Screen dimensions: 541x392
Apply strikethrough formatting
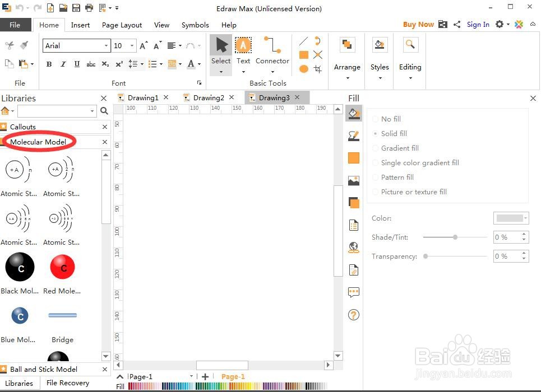pyautogui.click(x=91, y=64)
